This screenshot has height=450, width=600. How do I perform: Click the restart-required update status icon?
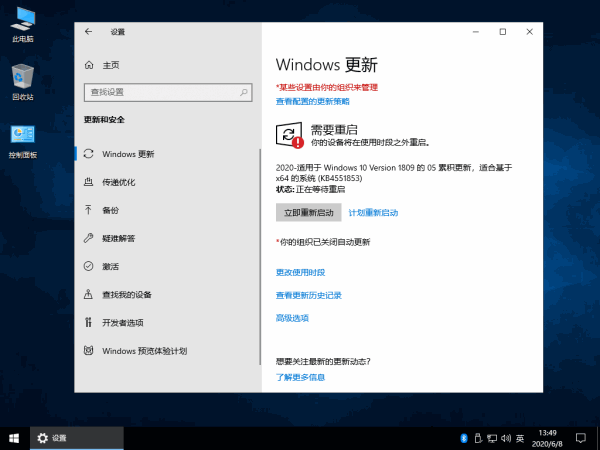290,135
